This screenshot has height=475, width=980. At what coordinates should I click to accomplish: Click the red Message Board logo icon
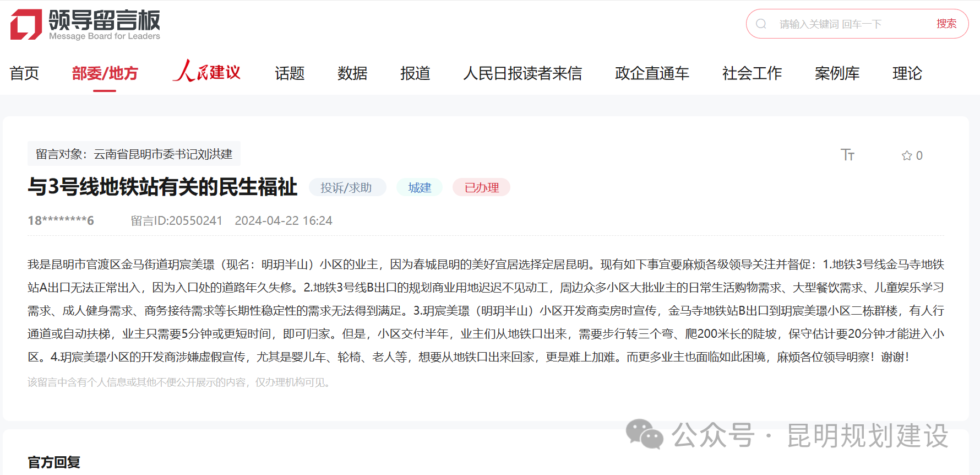tap(26, 24)
